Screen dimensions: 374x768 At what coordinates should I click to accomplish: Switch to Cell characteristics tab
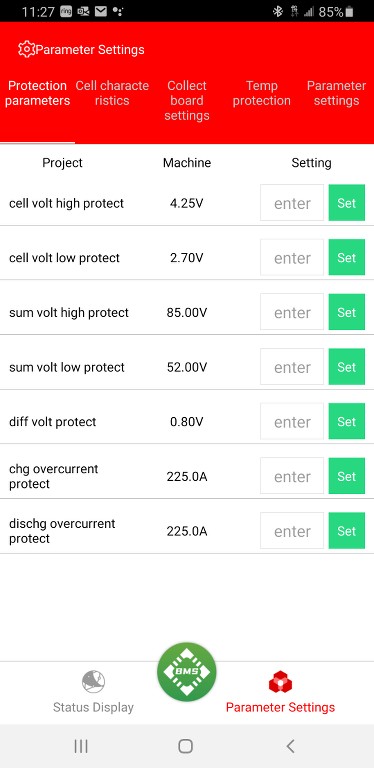pos(112,93)
